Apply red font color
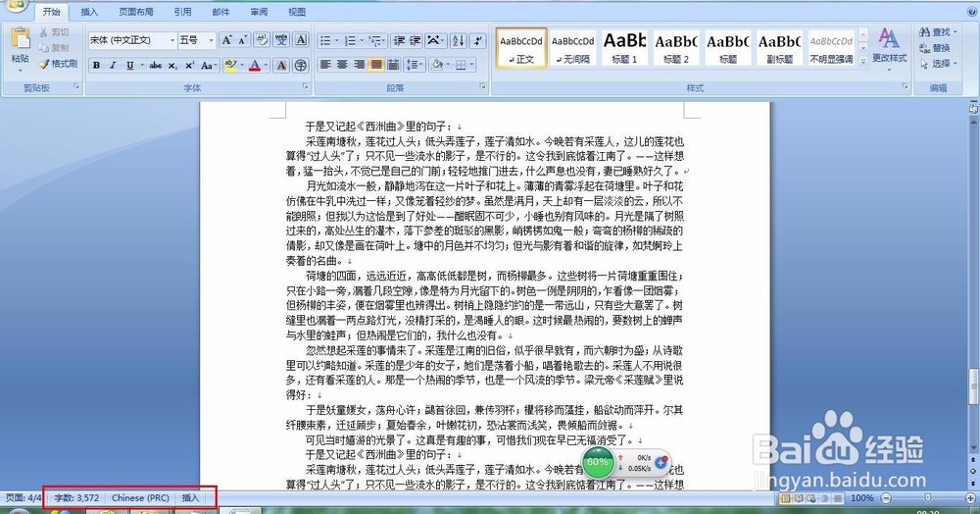This screenshot has height=514, width=980. tap(255, 65)
